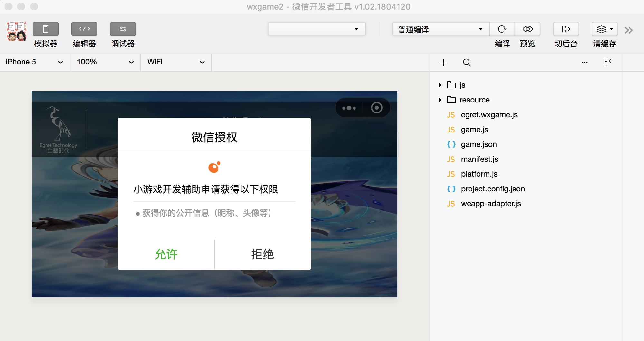Toggle the editor panel button
The height and width of the screenshot is (341, 644).
(84, 29)
